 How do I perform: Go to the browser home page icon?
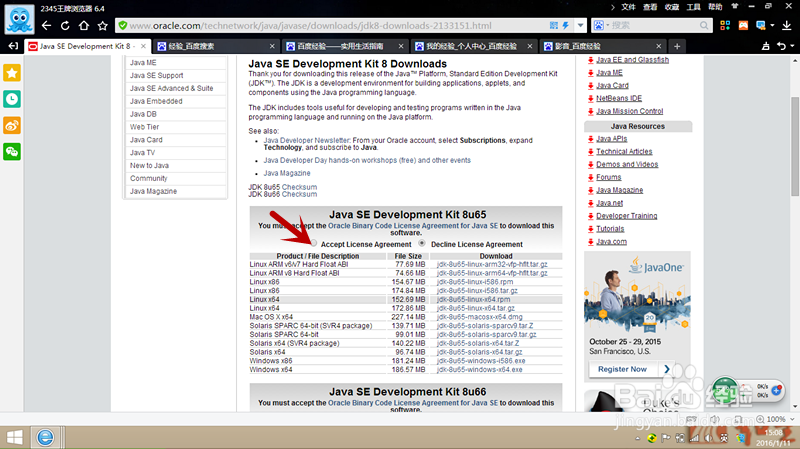pos(84,26)
